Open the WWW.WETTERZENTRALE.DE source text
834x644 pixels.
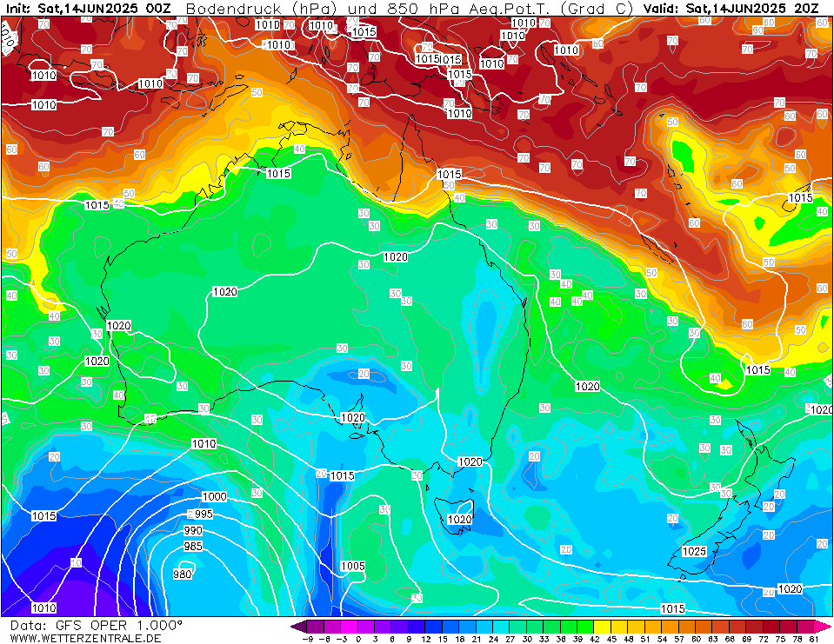85,638
